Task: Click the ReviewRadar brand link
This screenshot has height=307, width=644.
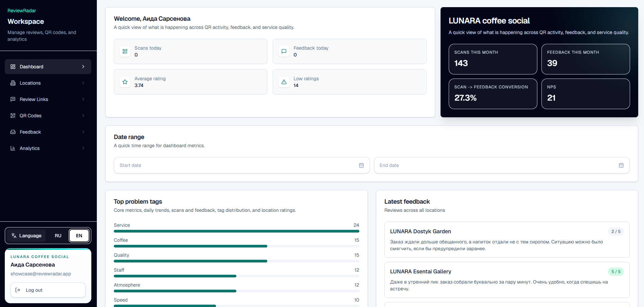Action: [x=22, y=11]
